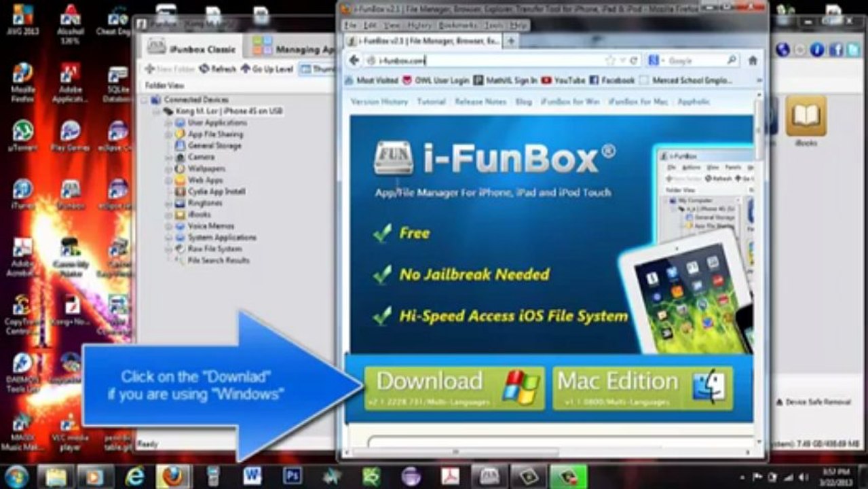The image size is (868, 489).
Task: Click the Appholic page link
Action: (x=693, y=101)
